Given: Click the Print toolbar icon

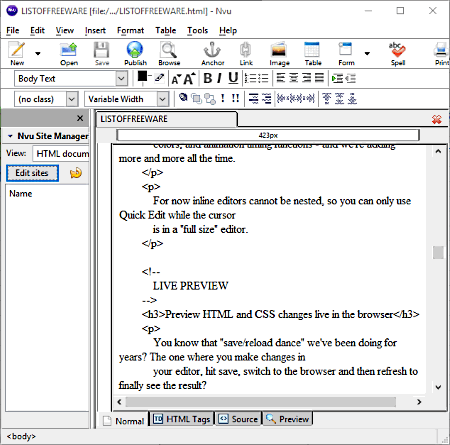Looking at the screenshot, I should (x=442, y=53).
